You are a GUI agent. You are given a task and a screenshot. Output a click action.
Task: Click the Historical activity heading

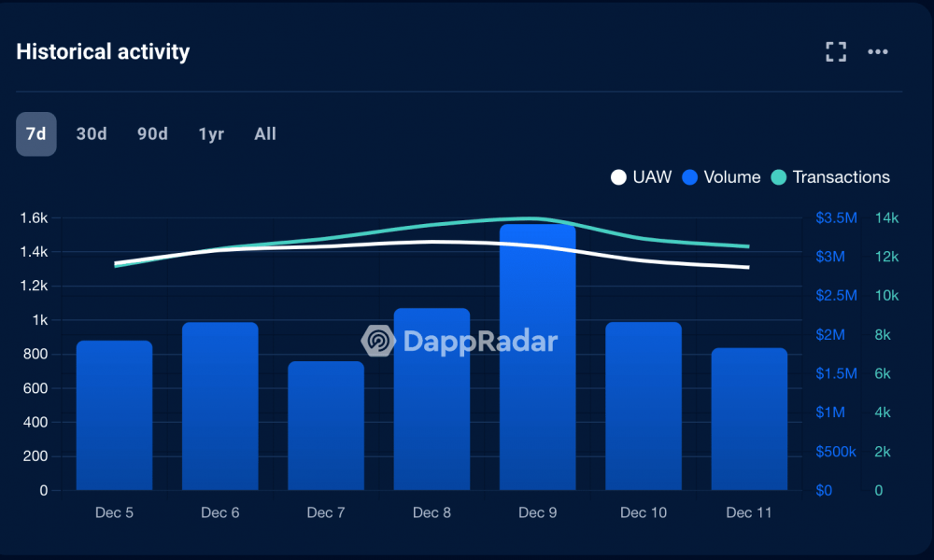click(x=103, y=51)
